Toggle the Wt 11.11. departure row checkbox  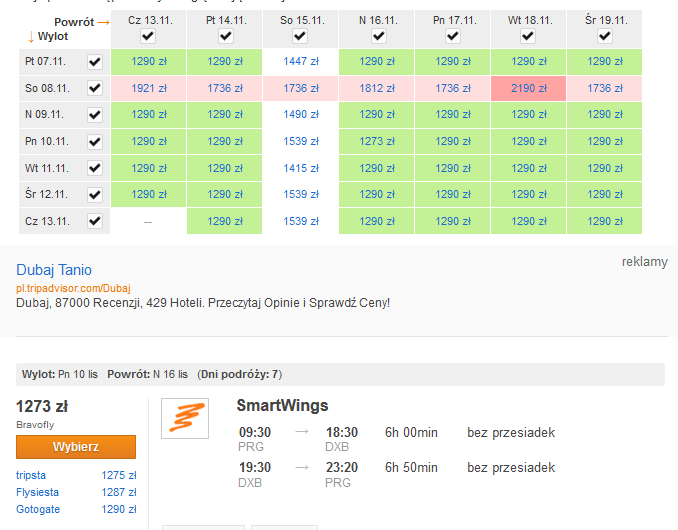tap(95, 168)
